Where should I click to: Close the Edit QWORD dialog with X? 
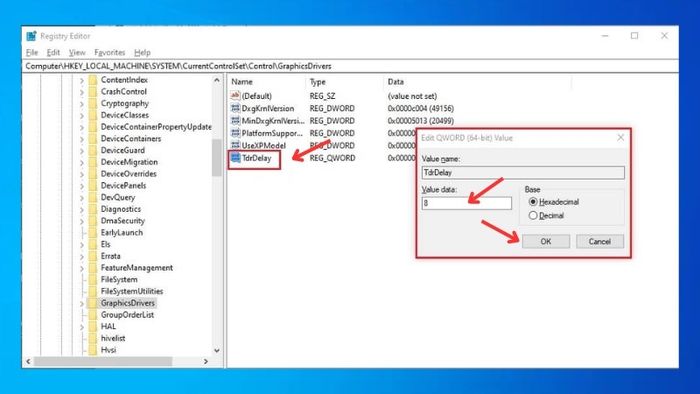(621, 137)
